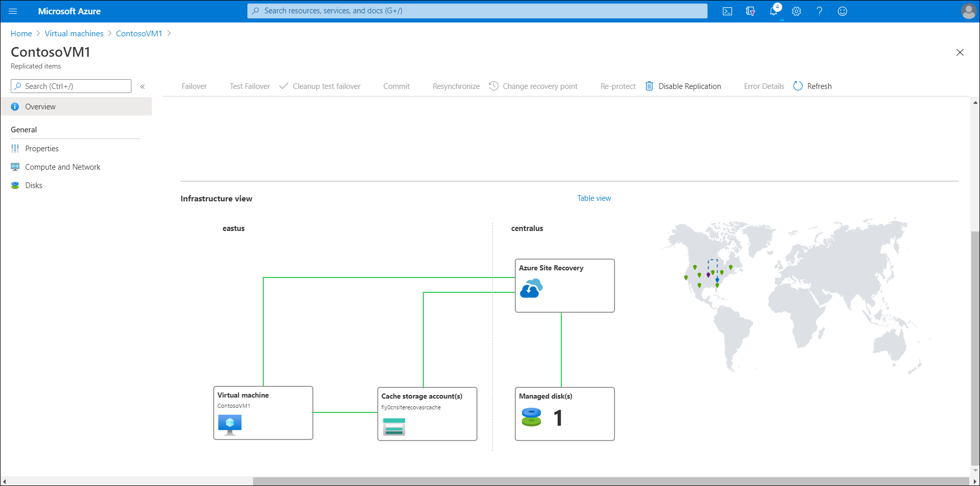Screen dimensions: 980x486
Task: Select Overview in the side menu
Action: point(76,107)
